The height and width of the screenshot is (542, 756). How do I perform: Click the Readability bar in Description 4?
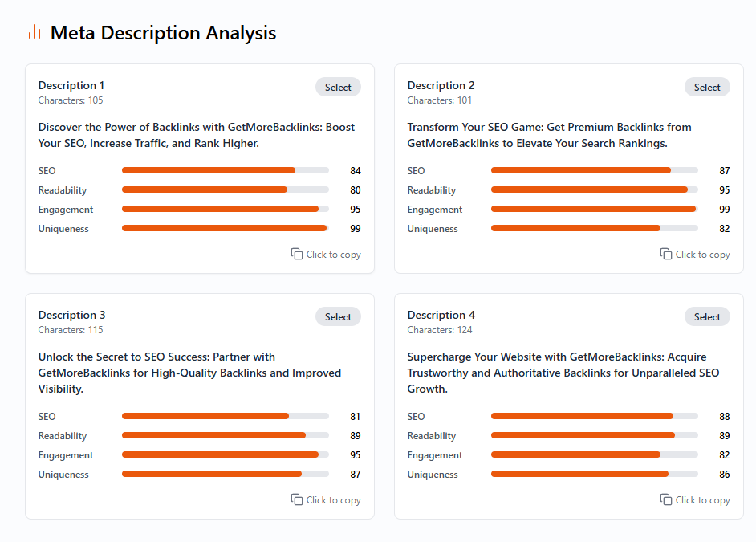[595, 435]
